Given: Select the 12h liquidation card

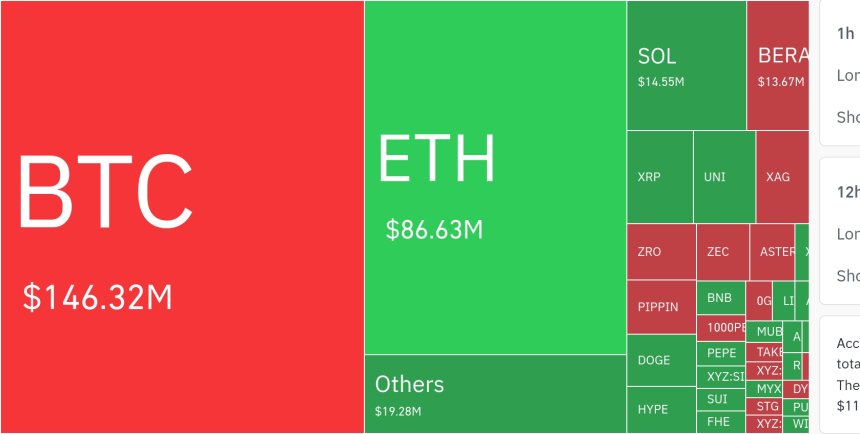Looking at the screenshot, I should point(840,230).
